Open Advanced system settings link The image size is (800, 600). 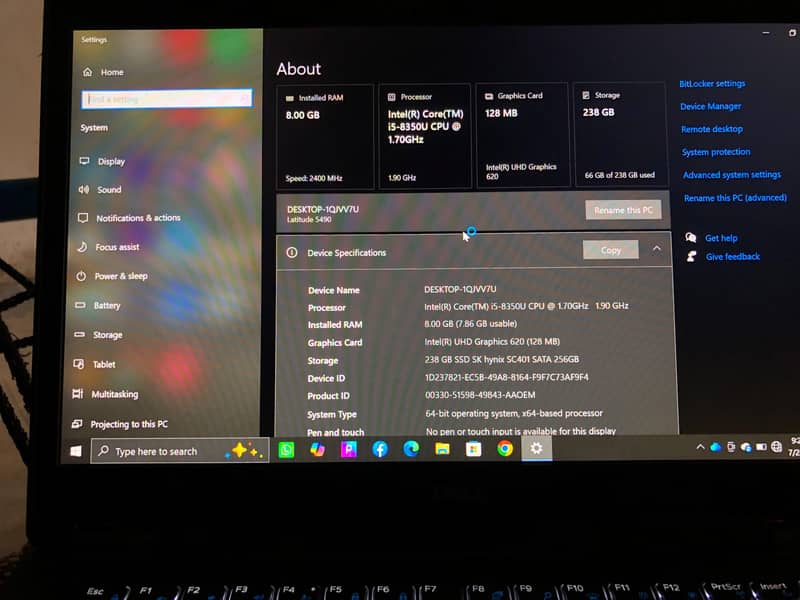click(732, 174)
